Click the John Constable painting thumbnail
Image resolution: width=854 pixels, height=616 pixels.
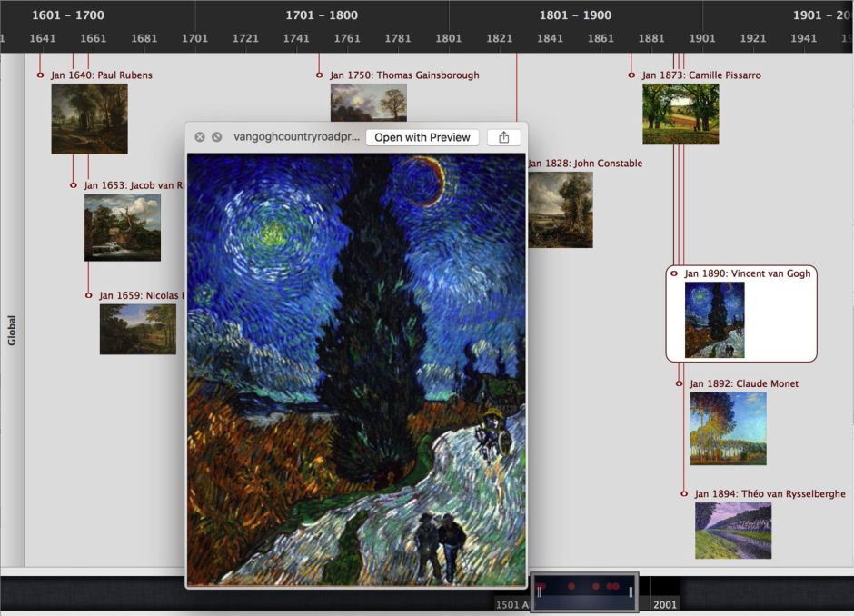tap(561, 210)
